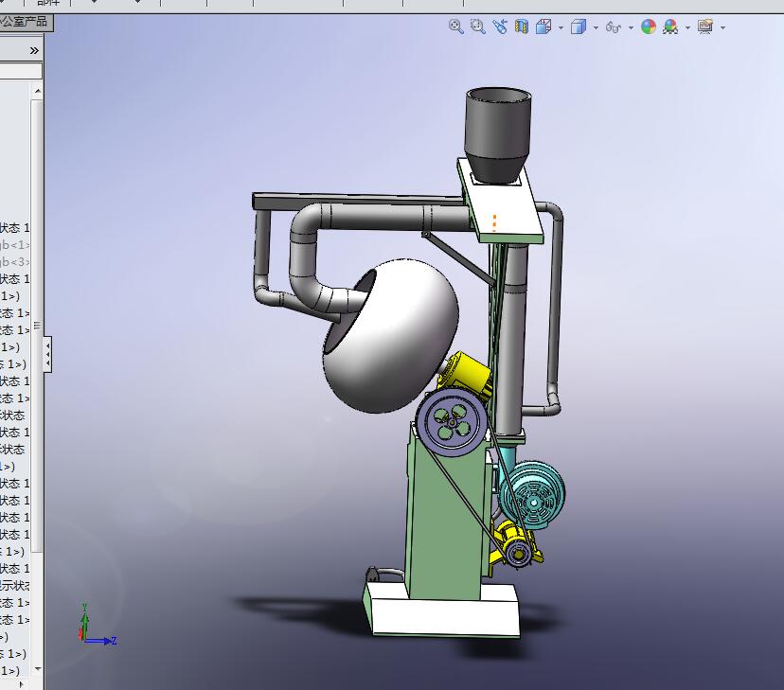This screenshot has width=784, height=690.
Task: Click the Apply Scene icon
Action: (670, 27)
